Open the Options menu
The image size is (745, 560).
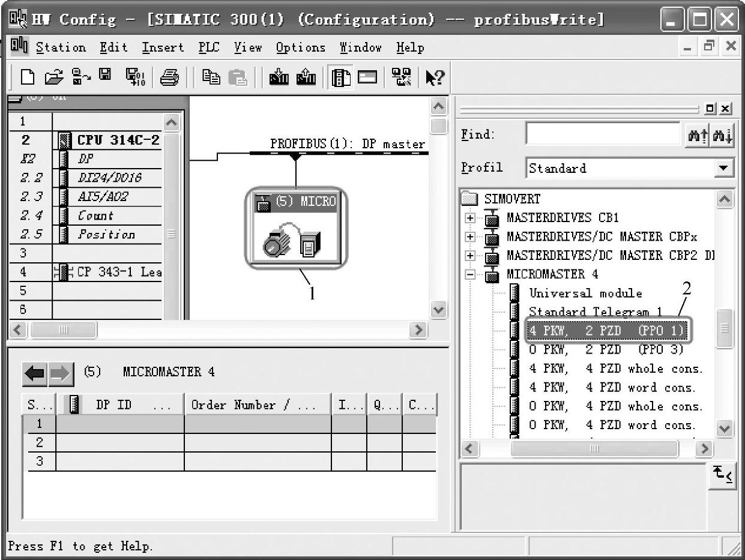tap(300, 47)
